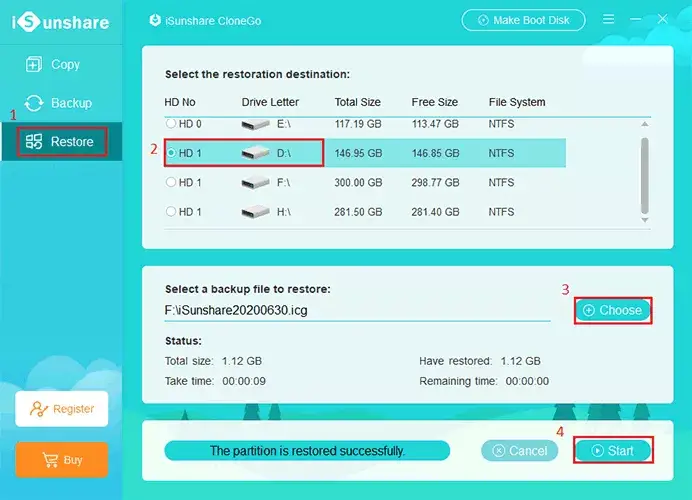This screenshot has height=500, width=692.
Task: Select the HD 0 E:\ radio button
Action: point(171,124)
